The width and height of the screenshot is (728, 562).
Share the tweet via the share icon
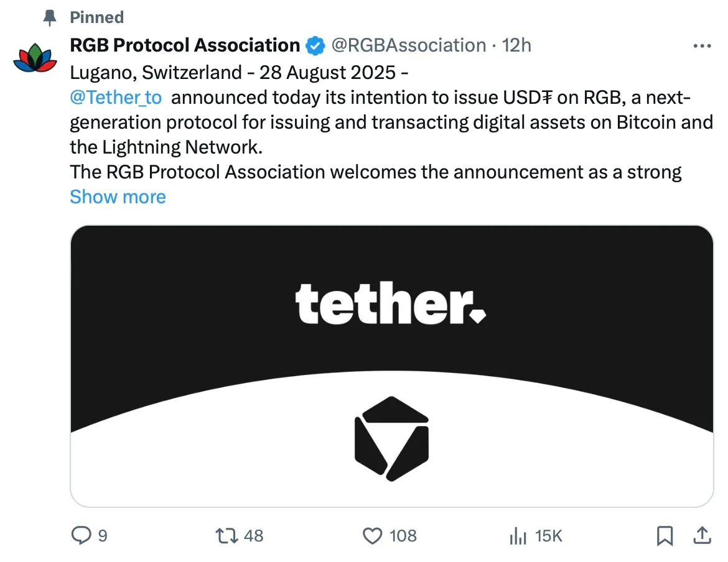(x=702, y=535)
